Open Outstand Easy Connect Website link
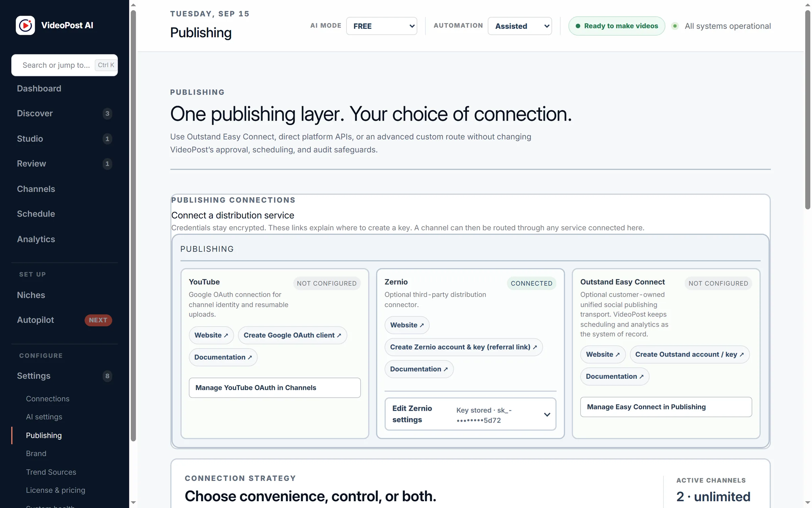This screenshot has height=508, width=812. pyautogui.click(x=603, y=355)
